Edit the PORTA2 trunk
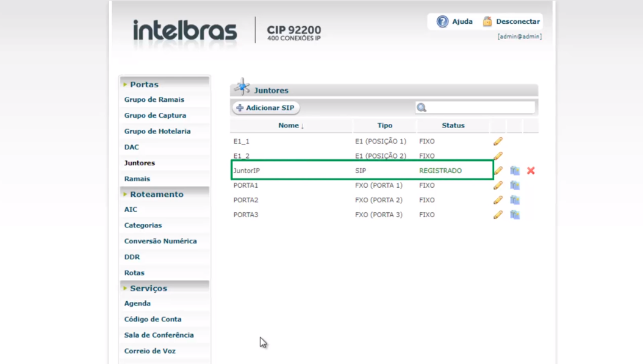The width and height of the screenshot is (643, 364). tap(498, 200)
